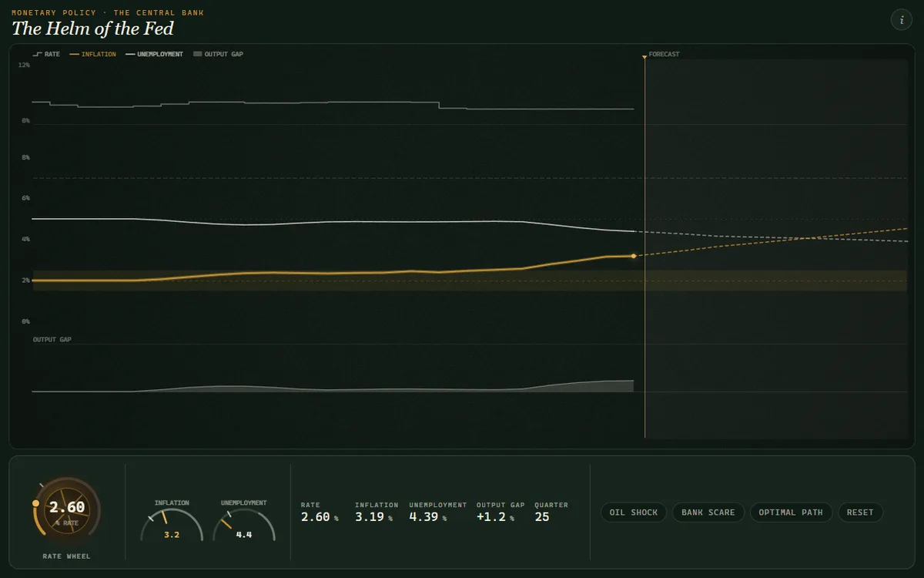The image size is (924, 578).
Task: Trigger the Bank Scare event
Action: [708, 512]
